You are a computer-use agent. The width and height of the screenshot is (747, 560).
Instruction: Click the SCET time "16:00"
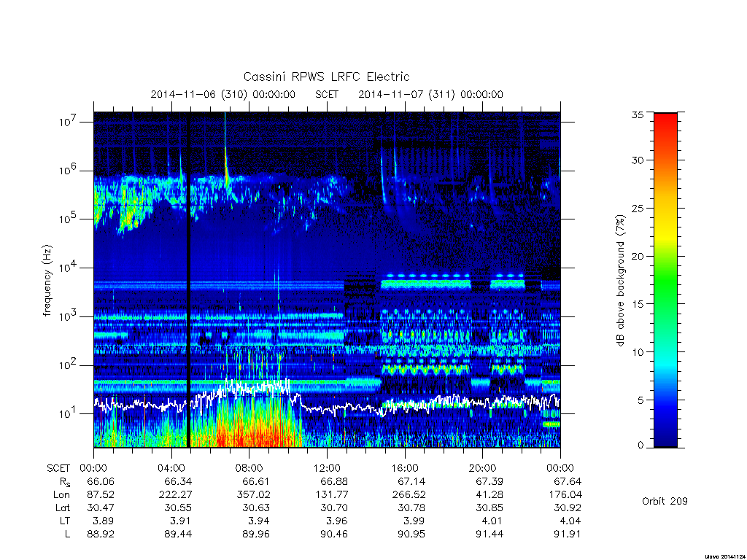405,468
